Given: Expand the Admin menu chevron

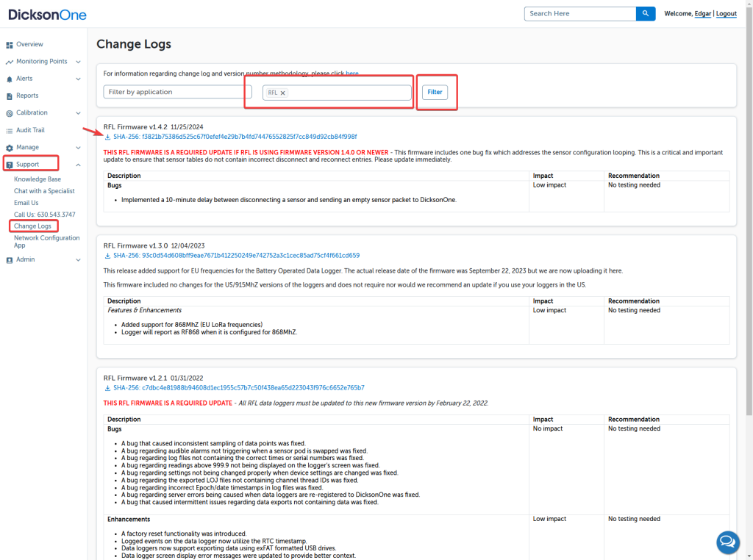Looking at the screenshot, I should tap(78, 259).
